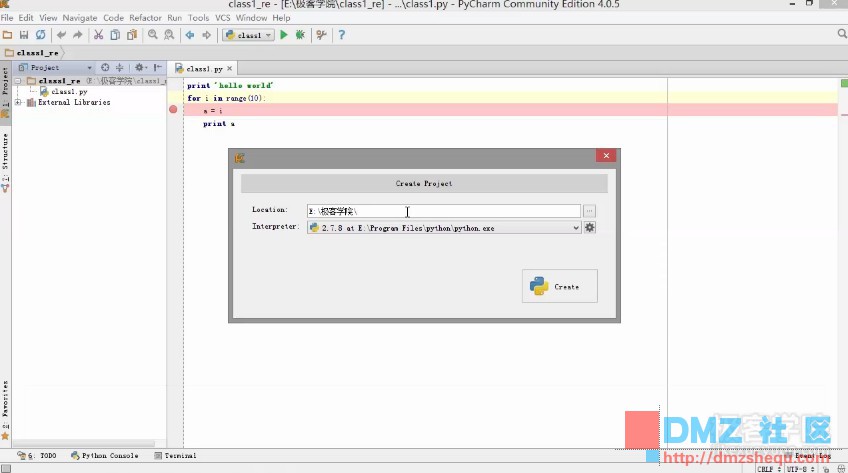Screen dimensions: 848x473
Task: Open the CRLF line separator selector
Action: [x=768, y=469]
